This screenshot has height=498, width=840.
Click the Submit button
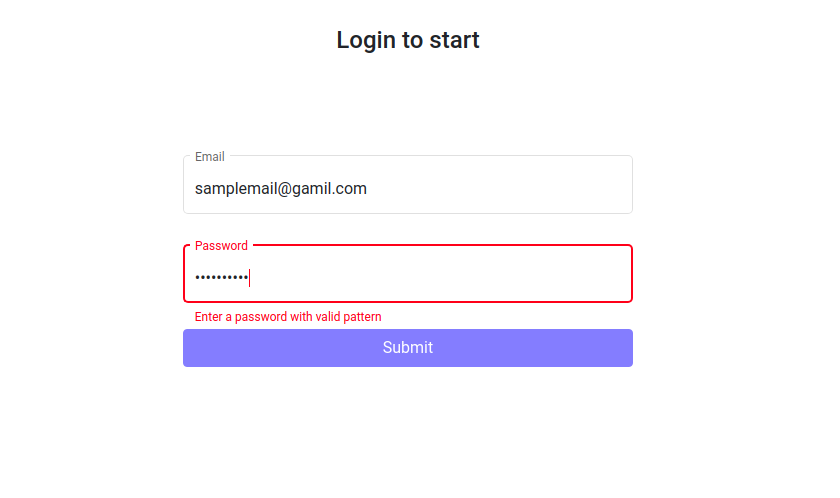coord(408,348)
